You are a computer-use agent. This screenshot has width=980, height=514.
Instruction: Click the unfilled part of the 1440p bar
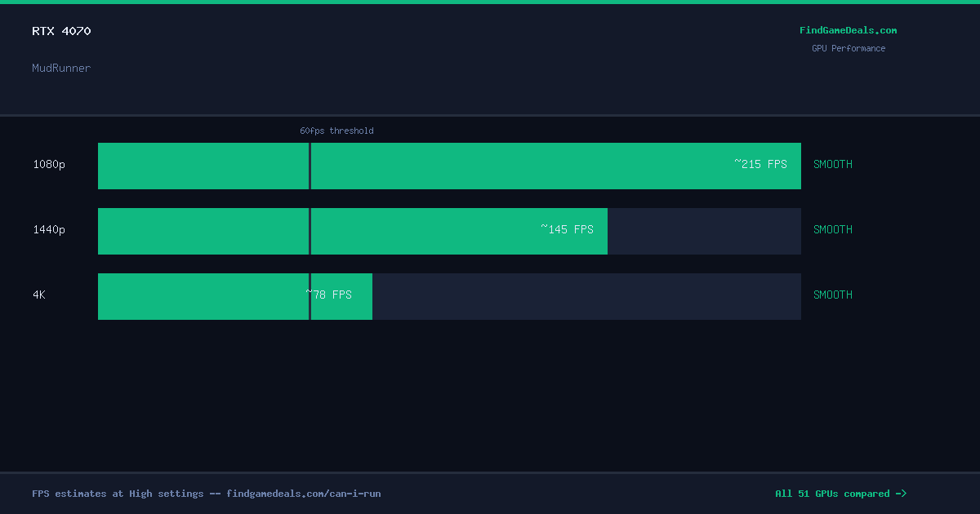tap(704, 231)
